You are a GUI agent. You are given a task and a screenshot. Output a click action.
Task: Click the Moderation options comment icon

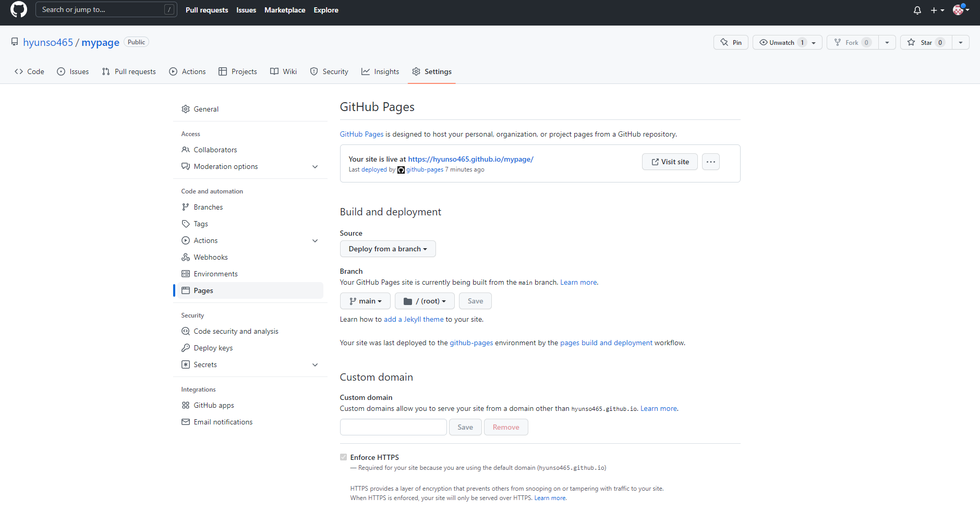[x=186, y=166]
